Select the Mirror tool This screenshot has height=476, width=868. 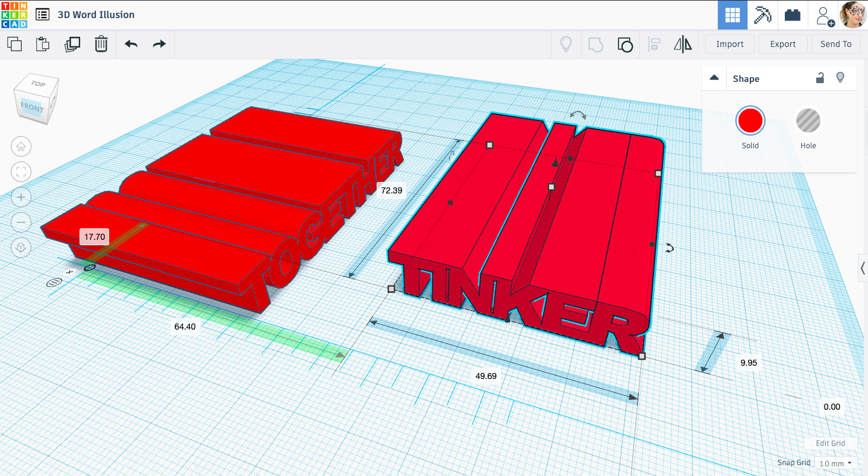tap(682, 44)
